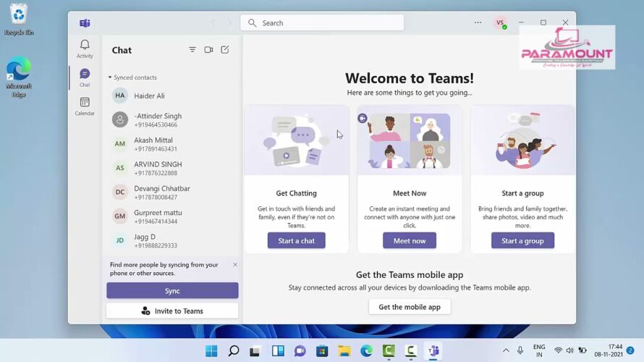Open Settings and more ellipsis menu
644x362 pixels.
(478, 22)
